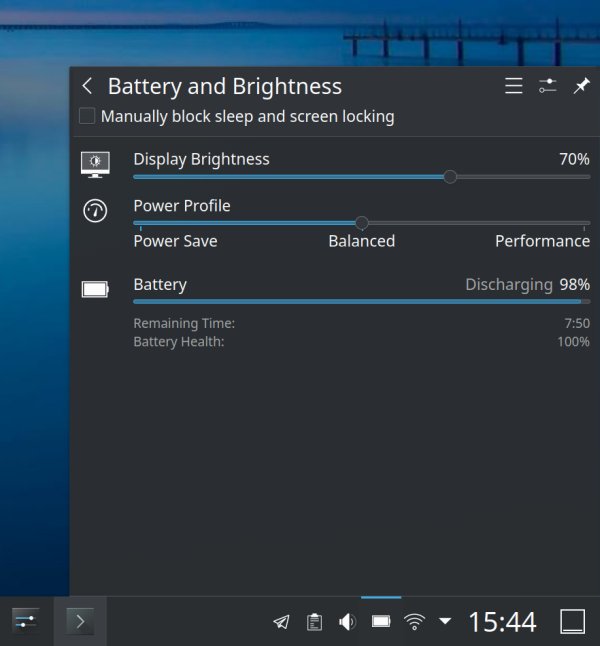Select the Power Save profile label
Image resolution: width=600 pixels, height=646 pixels.
175,241
